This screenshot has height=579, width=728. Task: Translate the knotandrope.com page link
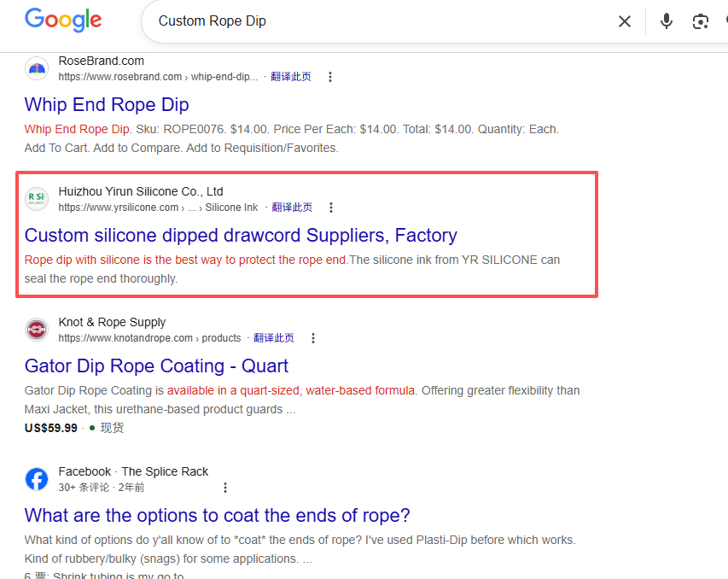274,338
